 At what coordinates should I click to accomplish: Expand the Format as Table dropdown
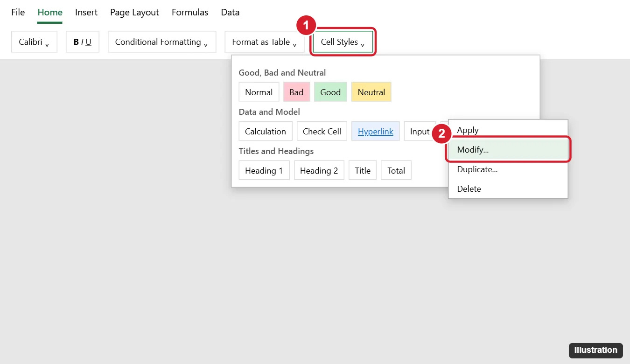tap(265, 42)
